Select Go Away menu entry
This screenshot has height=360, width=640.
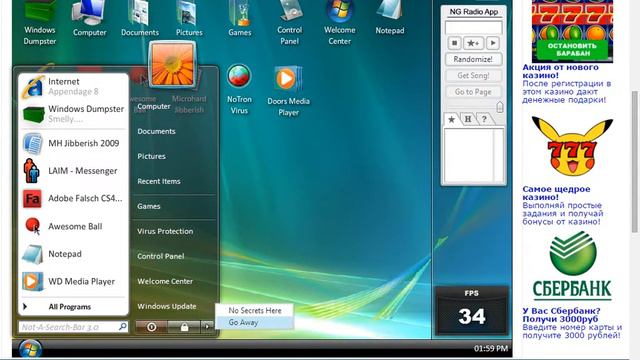(255, 322)
